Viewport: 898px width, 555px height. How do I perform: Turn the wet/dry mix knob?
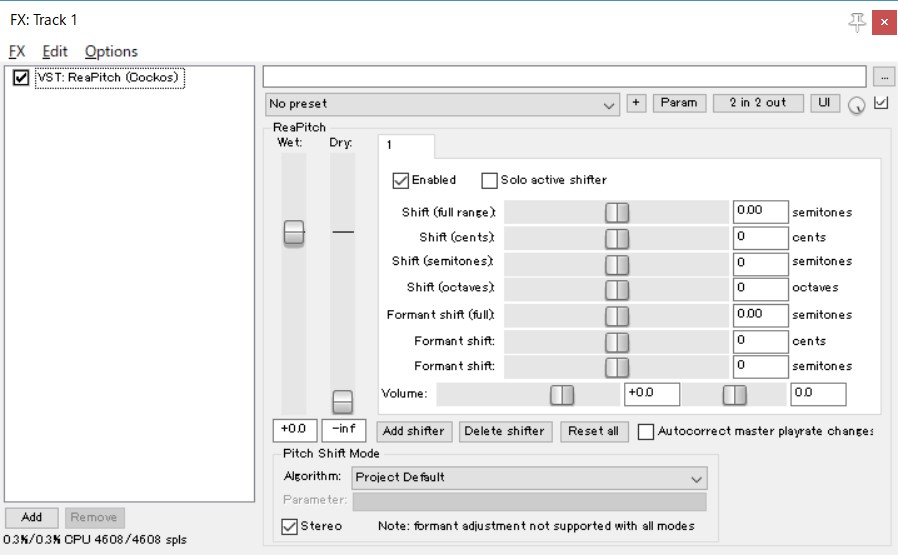856,105
